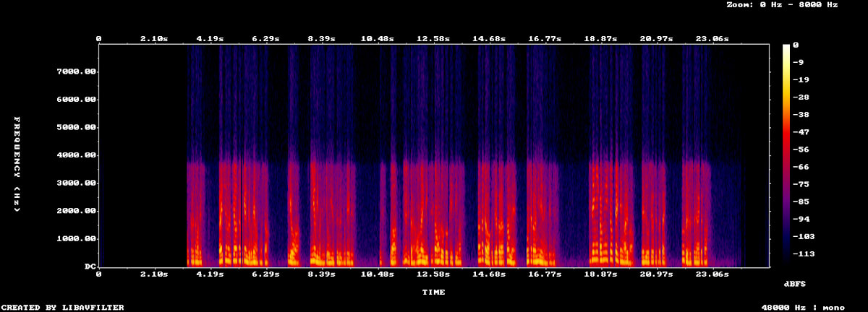This screenshot has height=312, width=868.
Task: Click 4.19s on the top time axis
Action: pos(210,38)
